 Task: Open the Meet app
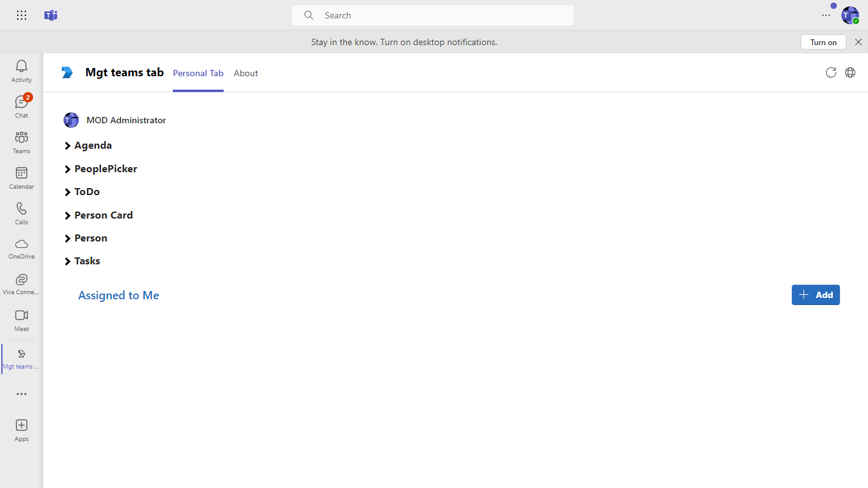click(x=22, y=320)
